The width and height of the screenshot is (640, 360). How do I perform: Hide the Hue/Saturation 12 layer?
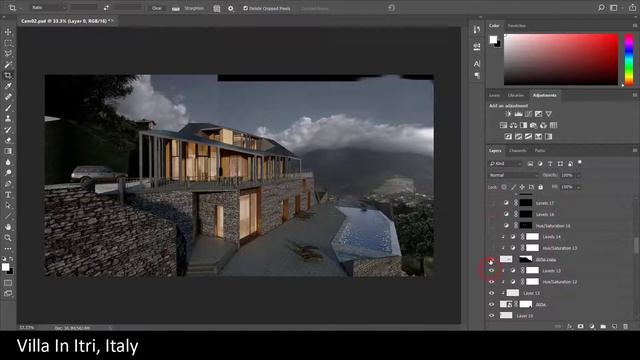point(491,282)
